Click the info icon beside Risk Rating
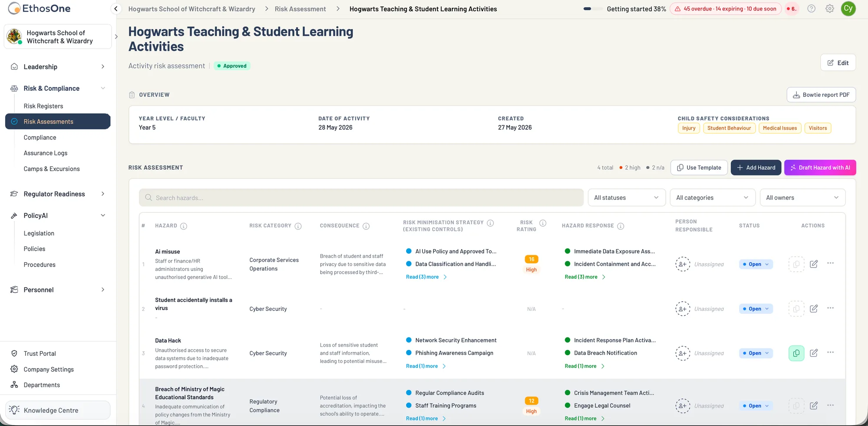This screenshot has width=868, height=426. (542, 223)
